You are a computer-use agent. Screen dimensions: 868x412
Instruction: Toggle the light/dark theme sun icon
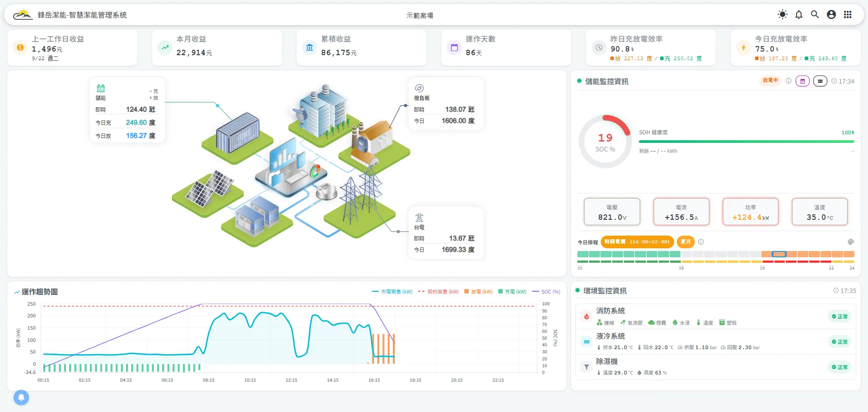click(782, 14)
